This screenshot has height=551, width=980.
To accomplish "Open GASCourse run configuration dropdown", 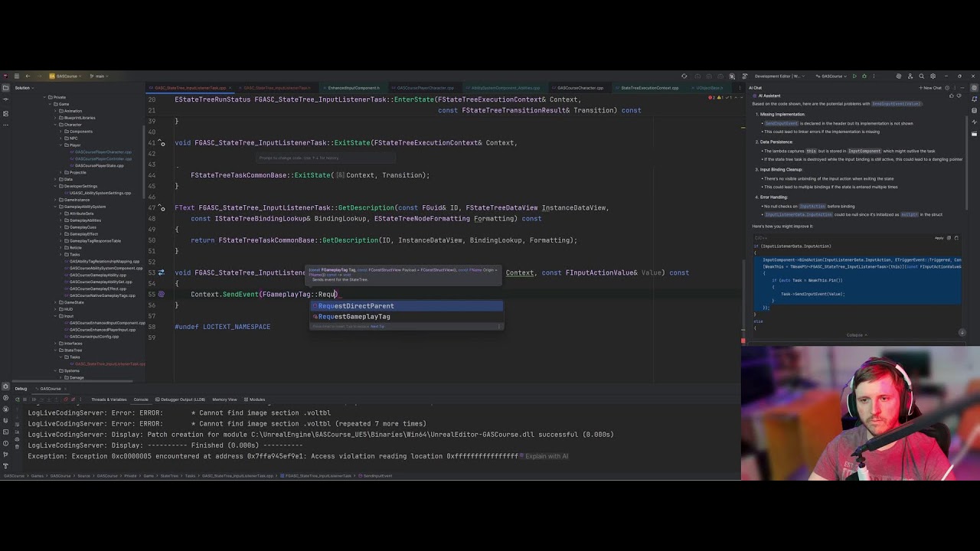I will [x=832, y=76].
